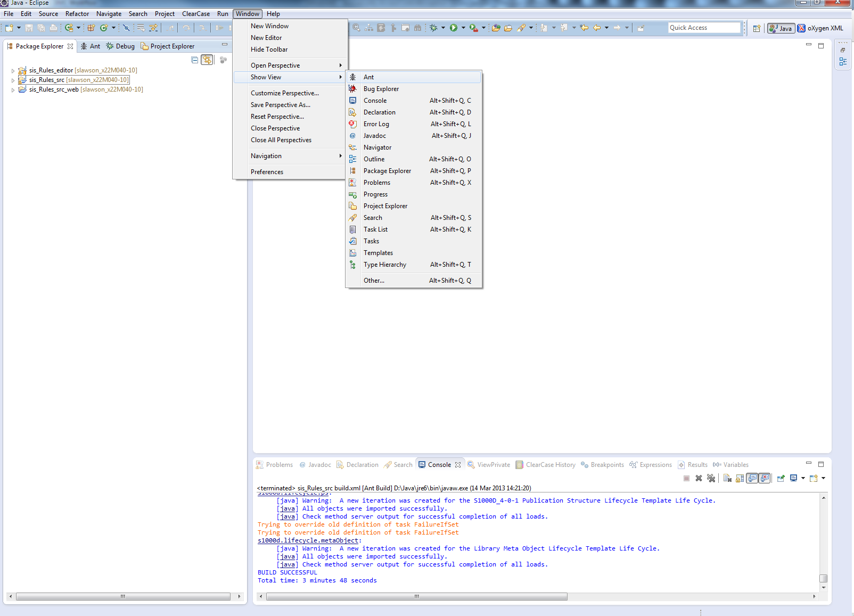Screen dimensions: 854x616
Task: Open the dropdown beside New file icon
Action: (19, 28)
